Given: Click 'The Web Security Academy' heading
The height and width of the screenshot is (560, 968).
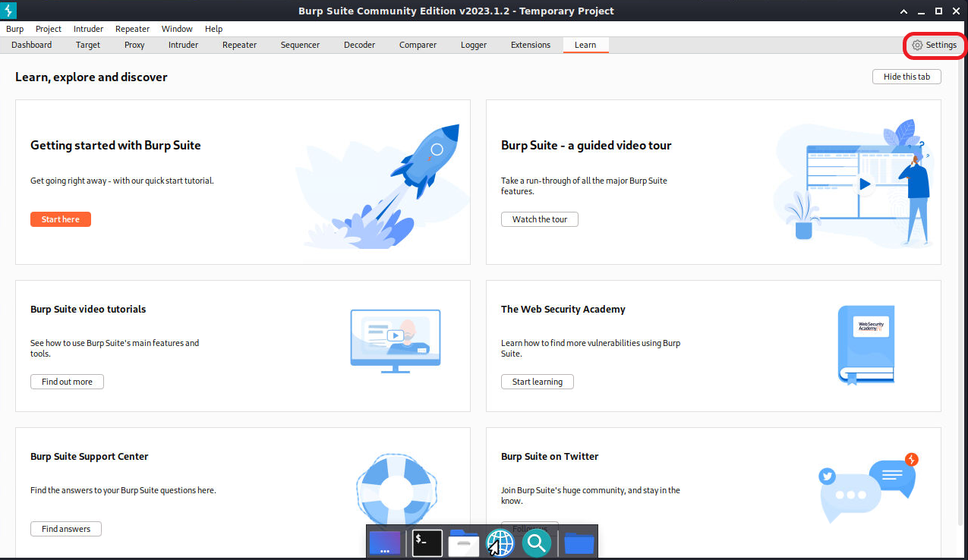Looking at the screenshot, I should point(563,309).
